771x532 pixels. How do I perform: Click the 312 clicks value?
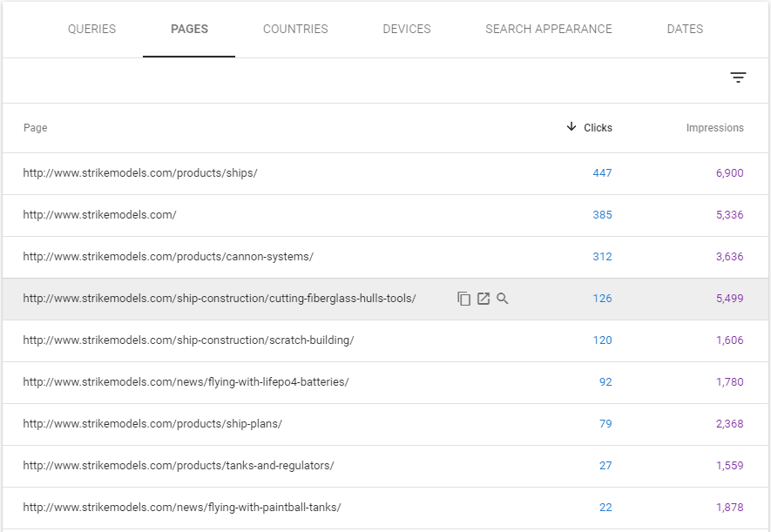(x=602, y=256)
